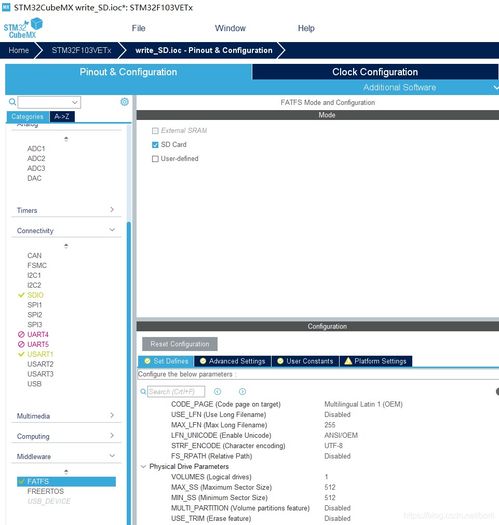The height and width of the screenshot is (525, 499).
Task: Collapse the Connectivity category
Action: coord(112,230)
